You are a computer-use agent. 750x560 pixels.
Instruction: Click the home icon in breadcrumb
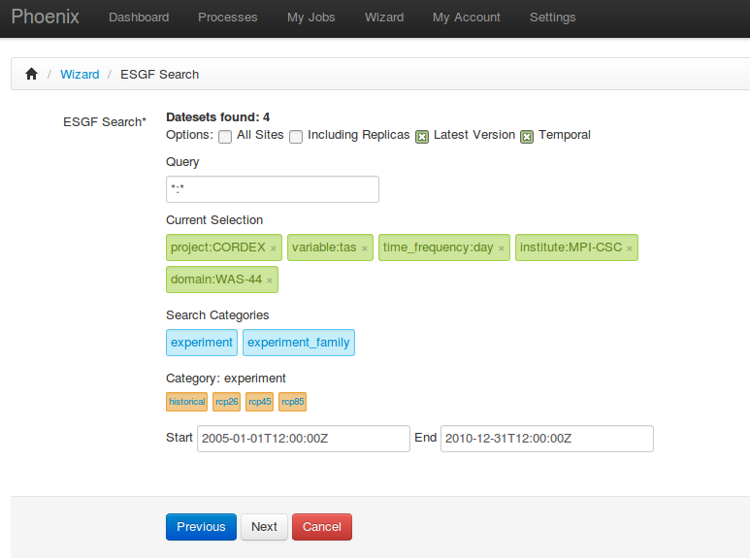[32, 74]
